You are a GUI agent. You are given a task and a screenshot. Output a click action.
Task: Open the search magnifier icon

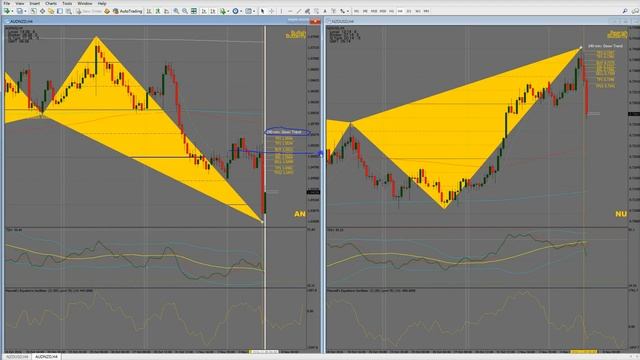(625, 11)
